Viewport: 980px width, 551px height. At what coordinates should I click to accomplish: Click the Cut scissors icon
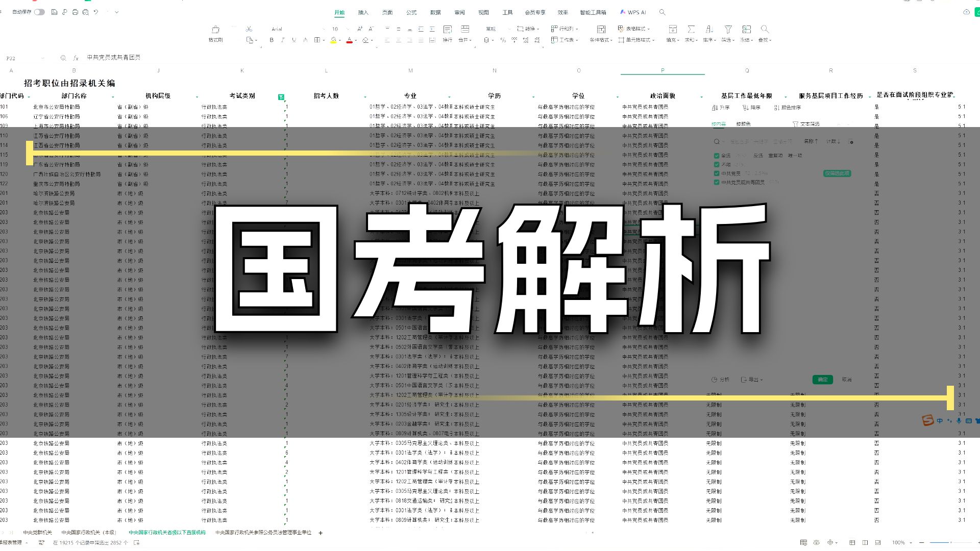click(249, 29)
